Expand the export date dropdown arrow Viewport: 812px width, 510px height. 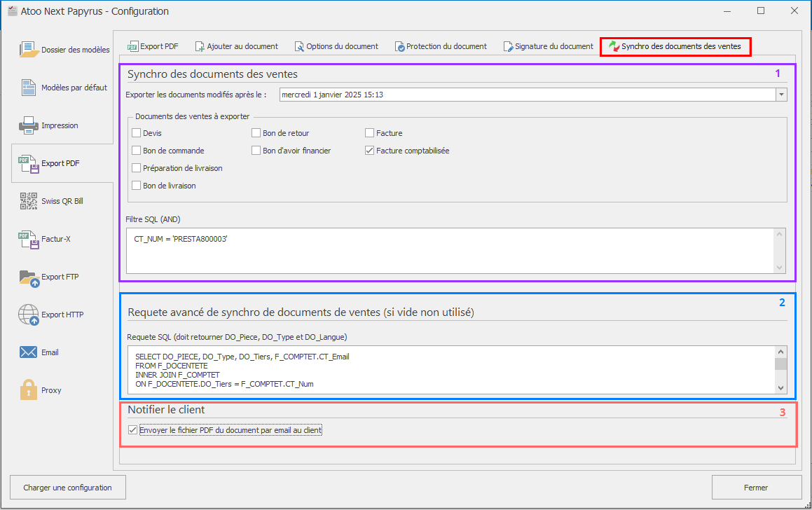point(781,95)
